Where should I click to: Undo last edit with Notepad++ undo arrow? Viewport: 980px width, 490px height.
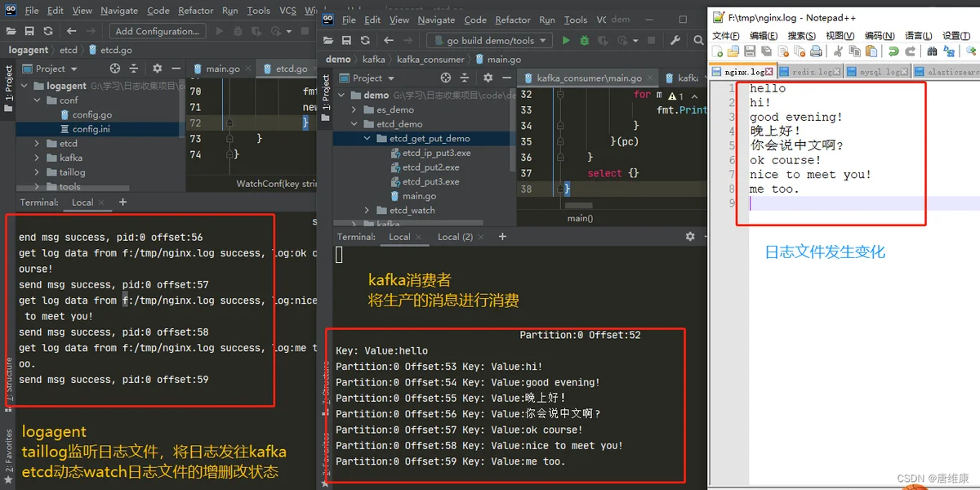[893, 51]
